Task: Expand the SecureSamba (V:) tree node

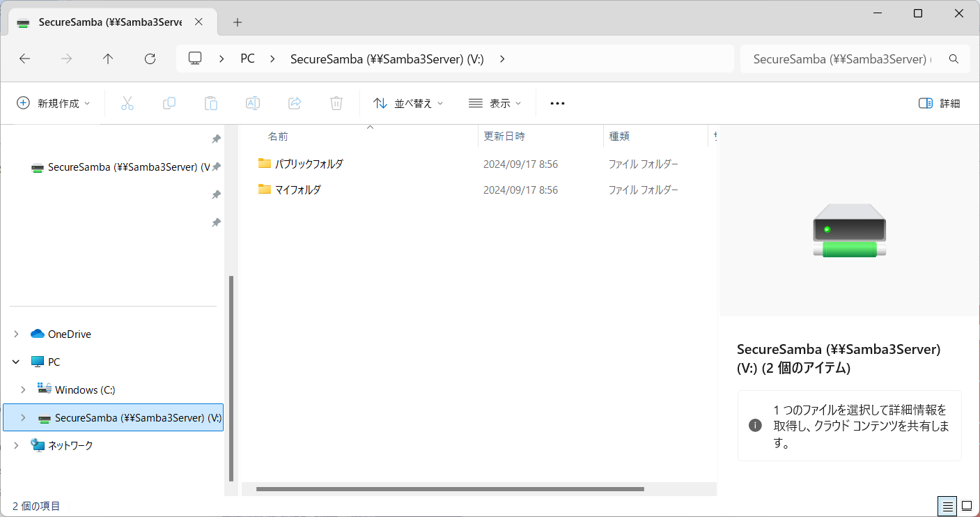Action: pyautogui.click(x=23, y=417)
